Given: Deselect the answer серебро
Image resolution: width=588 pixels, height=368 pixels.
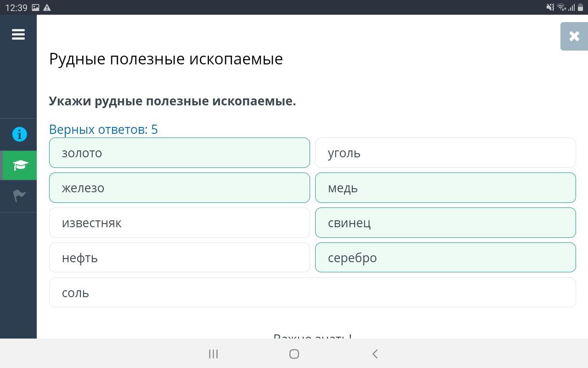Looking at the screenshot, I should [445, 258].
